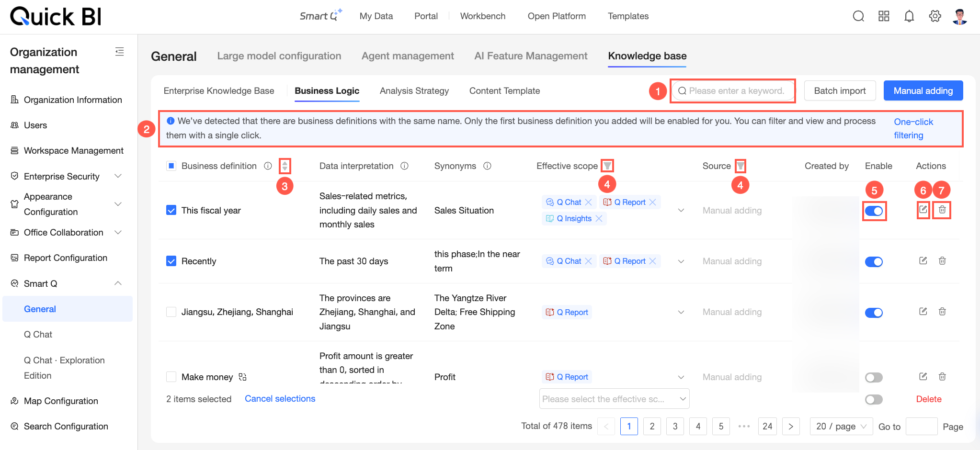Switch to AI Feature Management tab

point(531,56)
